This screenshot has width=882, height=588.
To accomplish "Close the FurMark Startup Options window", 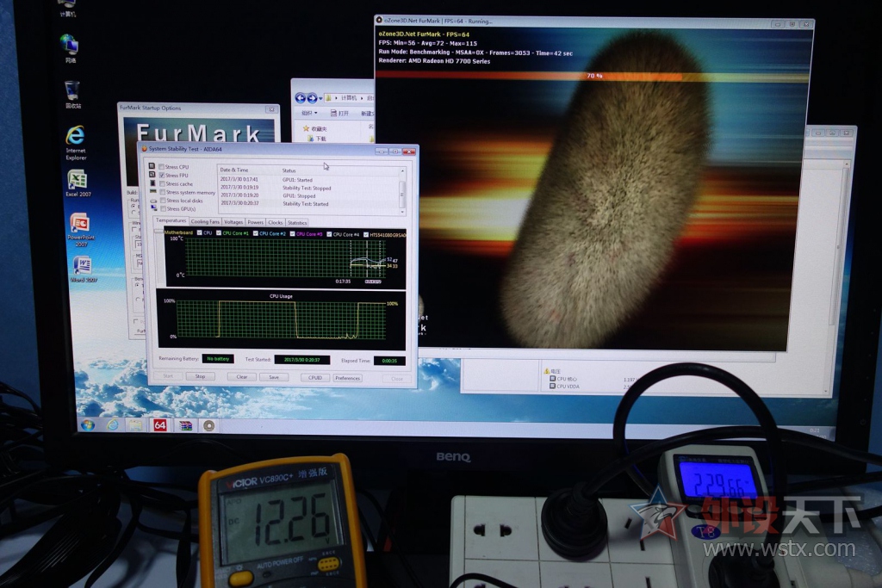I will coord(271,109).
